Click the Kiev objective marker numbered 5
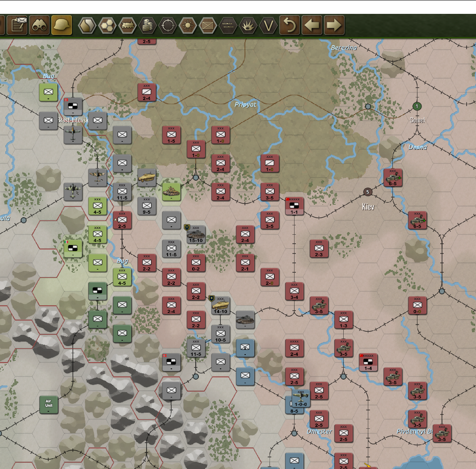 pos(368,192)
